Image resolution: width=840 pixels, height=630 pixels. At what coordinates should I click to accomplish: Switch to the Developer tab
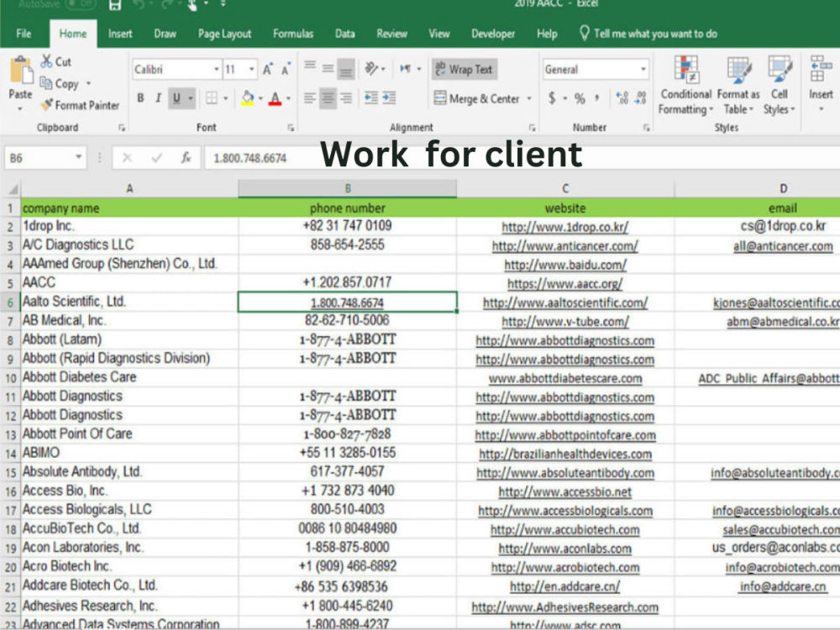click(x=493, y=34)
